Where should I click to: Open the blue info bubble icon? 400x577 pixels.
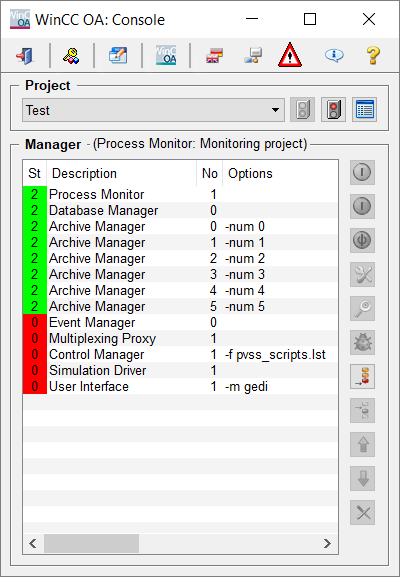pyautogui.click(x=334, y=56)
